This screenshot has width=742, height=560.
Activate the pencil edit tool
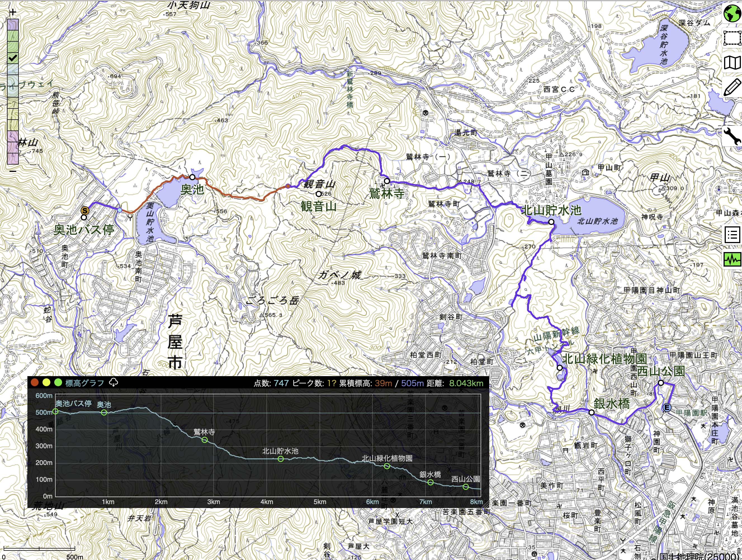point(732,87)
